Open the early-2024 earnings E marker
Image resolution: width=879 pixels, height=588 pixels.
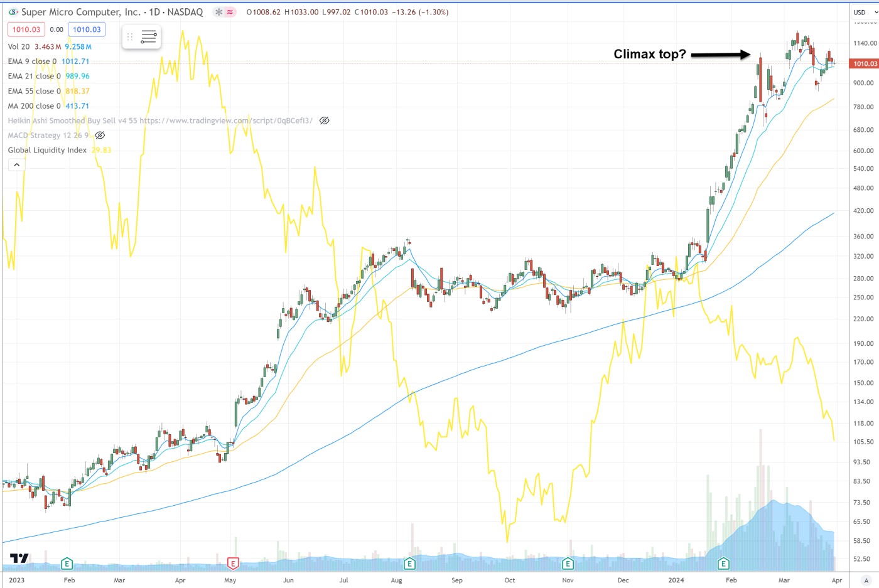click(723, 564)
